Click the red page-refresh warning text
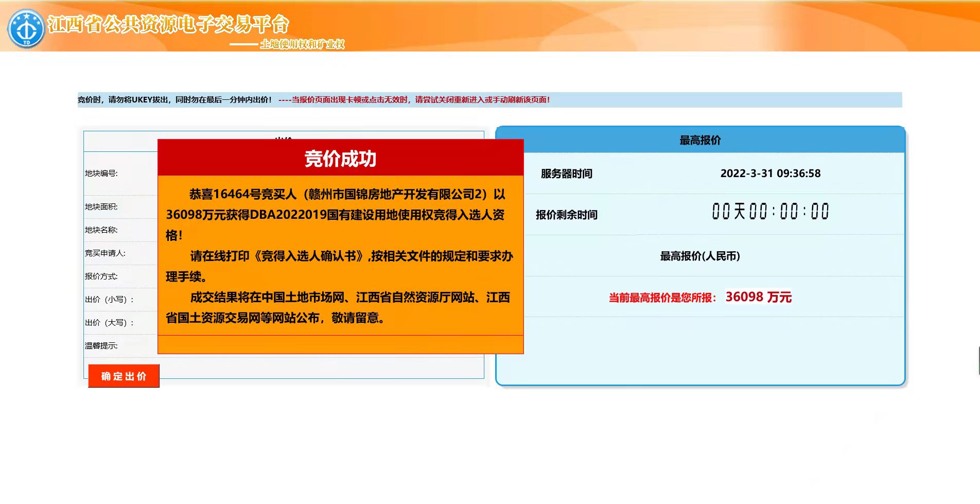 point(414,100)
